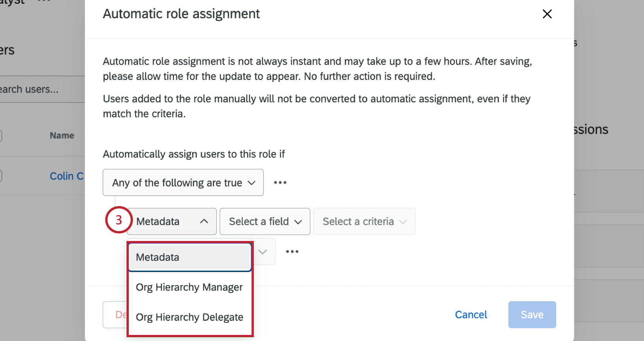Pick 'Org Hierarchy Delegate' from the list
The image size is (644, 341).
coord(189,317)
